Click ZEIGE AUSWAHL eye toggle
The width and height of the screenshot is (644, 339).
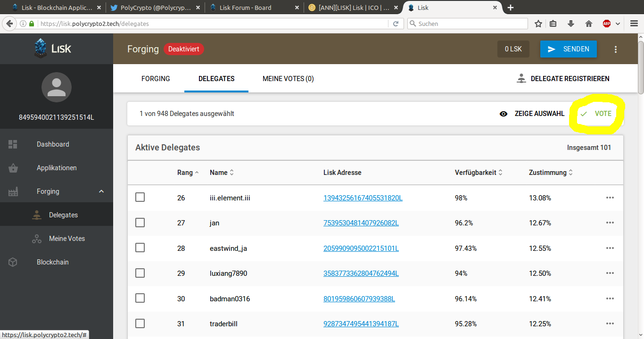(532, 114)
